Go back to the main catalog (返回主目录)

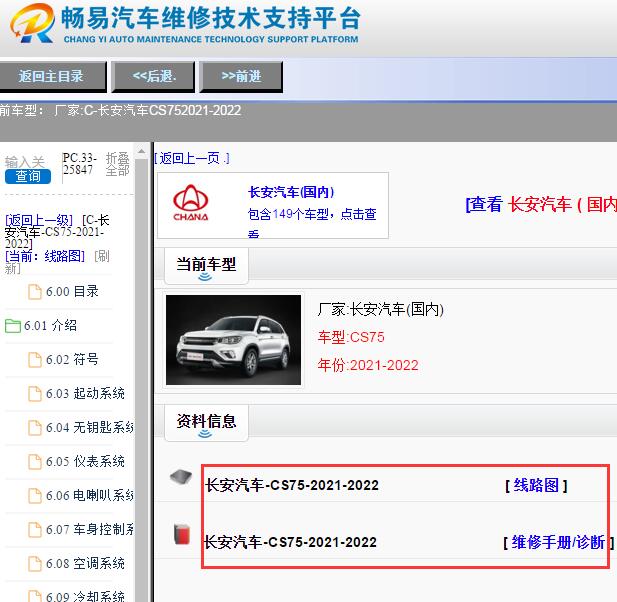(x=53, y=76)
